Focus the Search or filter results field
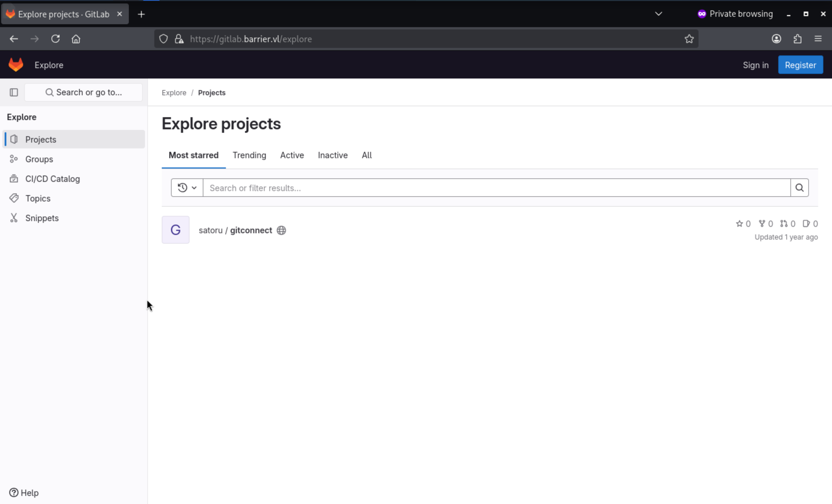 (x=496, y=188)
